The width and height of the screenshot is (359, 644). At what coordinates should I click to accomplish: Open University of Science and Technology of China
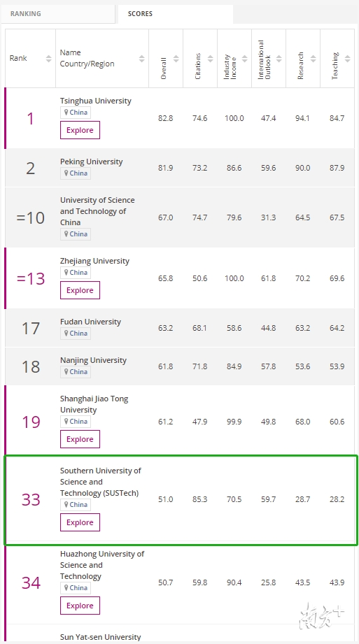point(97,211)
